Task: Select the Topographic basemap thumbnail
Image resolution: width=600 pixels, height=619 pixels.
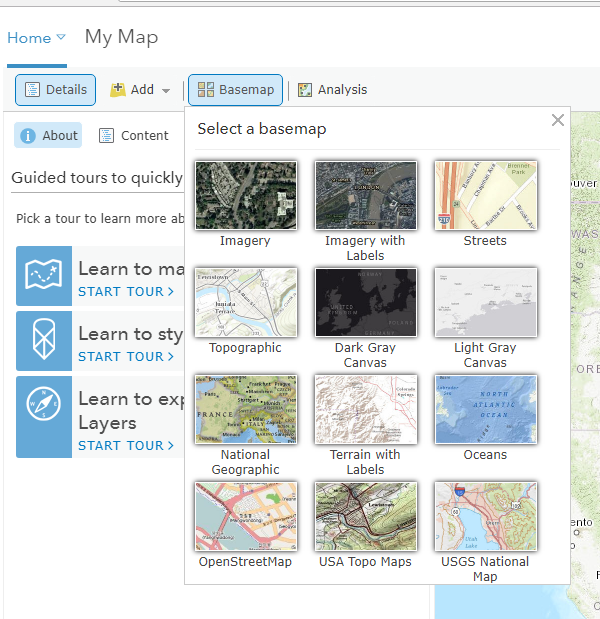Action: coord(246,302)
